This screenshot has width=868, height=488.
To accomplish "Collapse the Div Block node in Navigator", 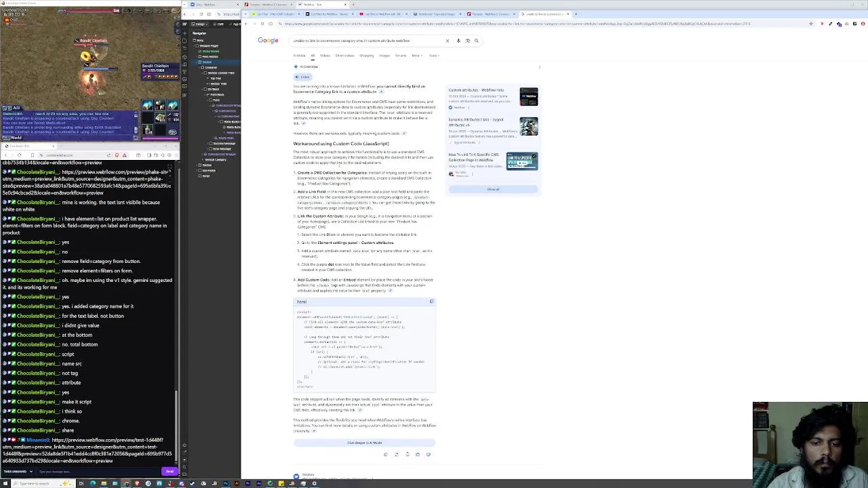I will tap(203, 89).
